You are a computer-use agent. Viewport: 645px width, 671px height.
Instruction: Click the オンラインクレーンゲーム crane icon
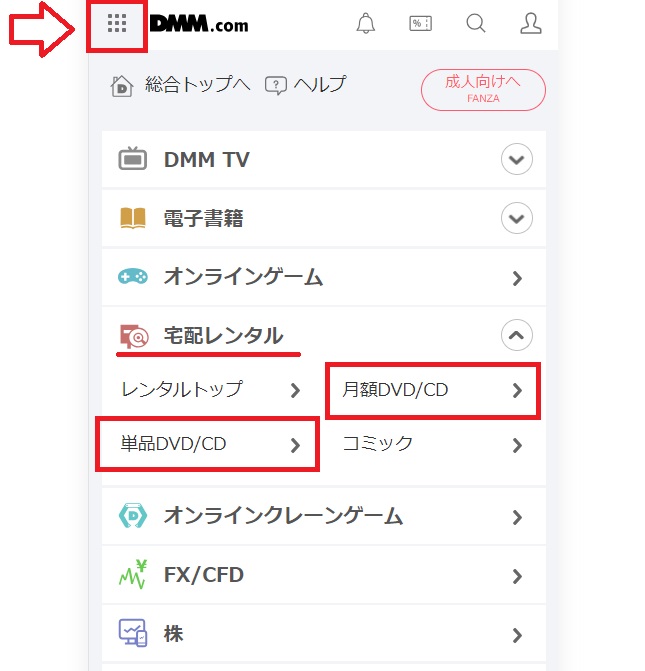pyautogui.click(x=133, y=515)
